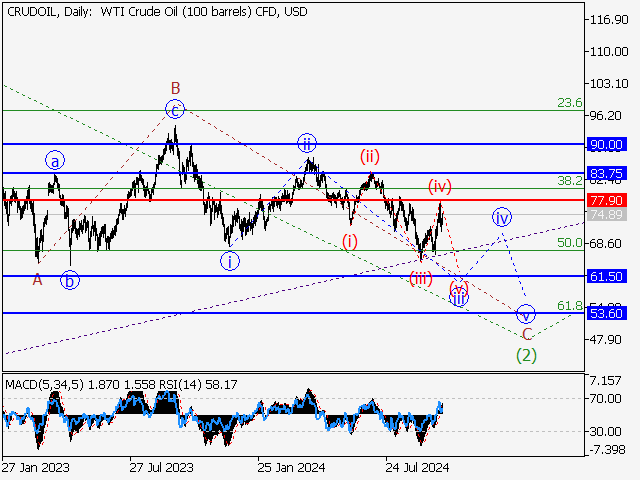Select the red (iii) sub-wave label
The image size is (640, 480).
click(421, 279)
